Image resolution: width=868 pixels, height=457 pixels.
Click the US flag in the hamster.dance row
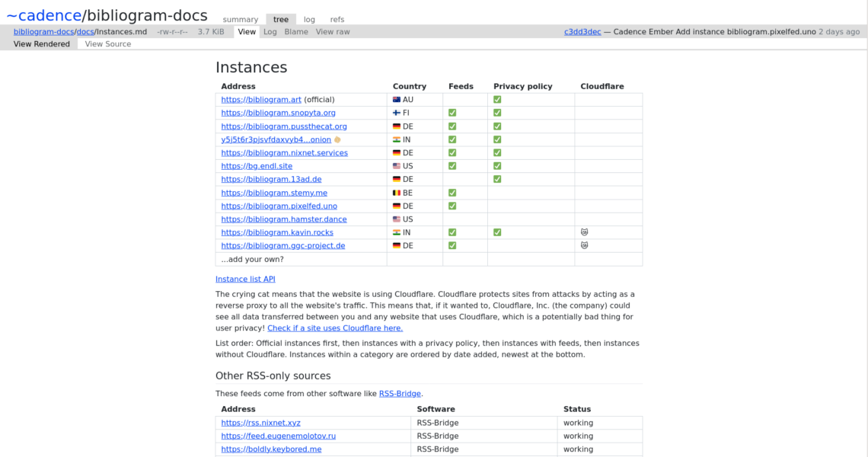397,219
